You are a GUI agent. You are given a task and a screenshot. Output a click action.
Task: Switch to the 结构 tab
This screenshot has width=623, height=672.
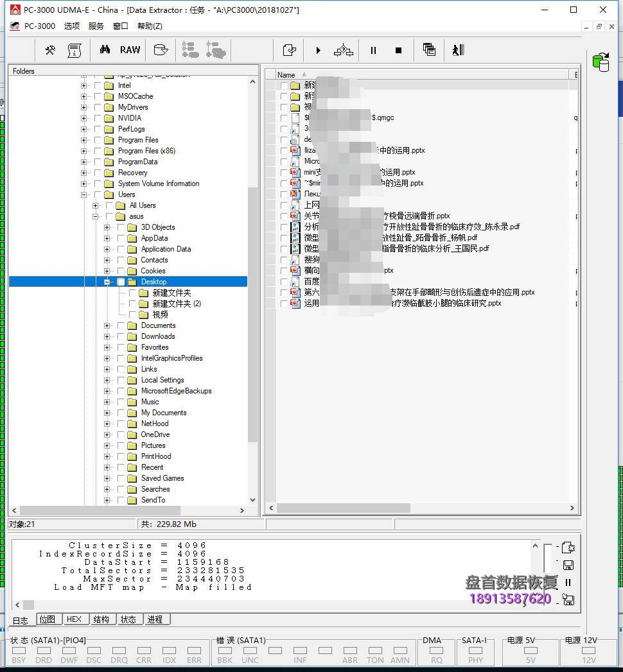(x=101, y=619)
